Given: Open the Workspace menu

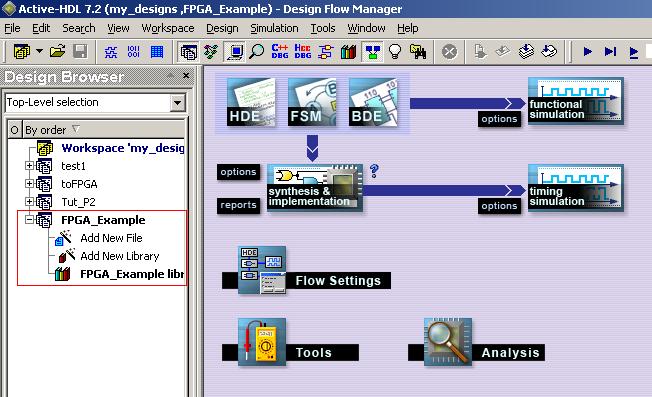Looking at the screenshot, I should tap(168, 28).
